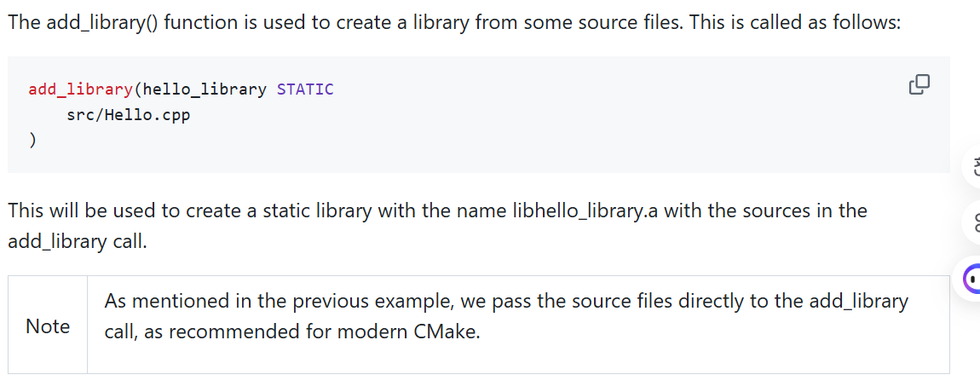Click the purple STATIC keyword
This screenshot has width=980, height=392.
click(x=305, y=89)
